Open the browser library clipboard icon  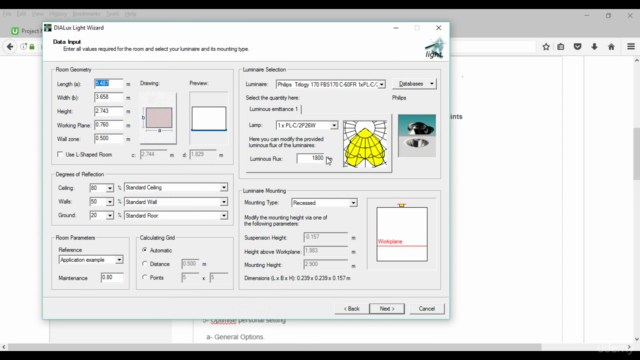coord(561,47)
